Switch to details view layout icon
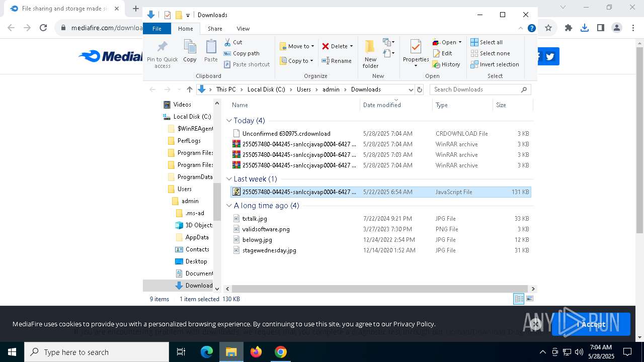The image size is (644, 362). [x=519, y=299]
